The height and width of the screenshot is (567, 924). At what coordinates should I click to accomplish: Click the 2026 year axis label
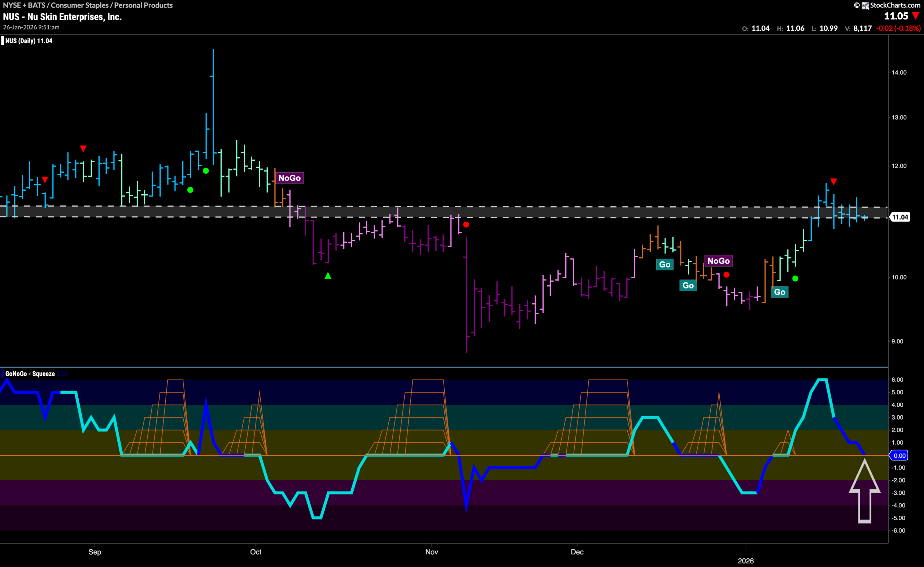[x=746, y=561]
